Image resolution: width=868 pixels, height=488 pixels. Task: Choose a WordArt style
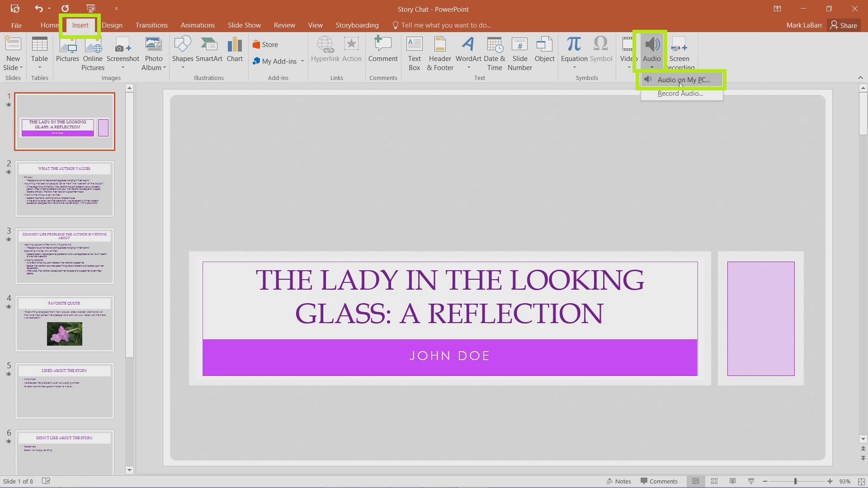tap(468, 53)
